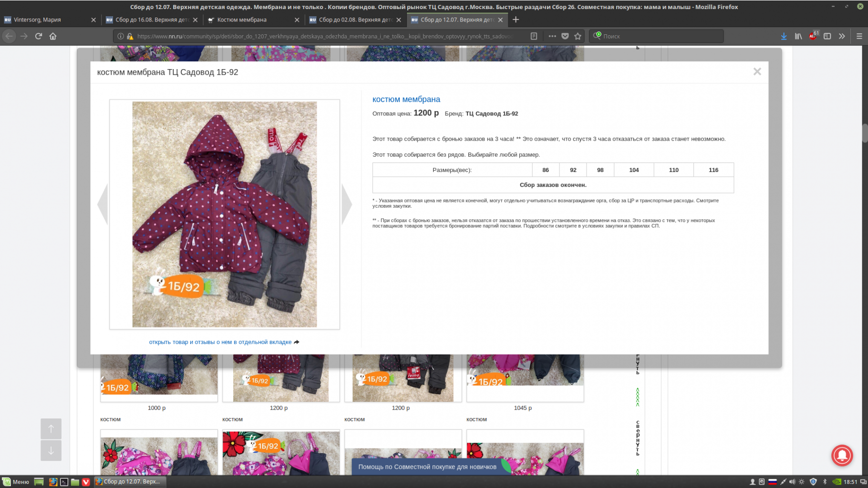This screenshot has height=488, width=868.
Task: Open the Firefox downloads panel
Action: (x=784, y=36)
